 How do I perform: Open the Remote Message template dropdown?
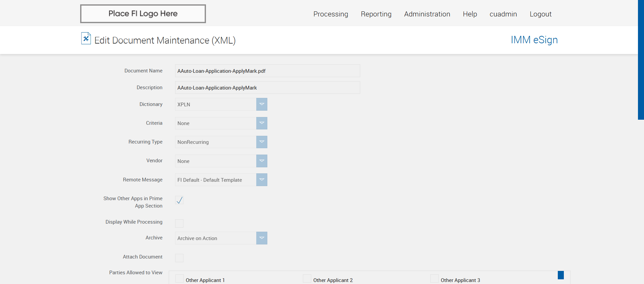coord(262,180)
